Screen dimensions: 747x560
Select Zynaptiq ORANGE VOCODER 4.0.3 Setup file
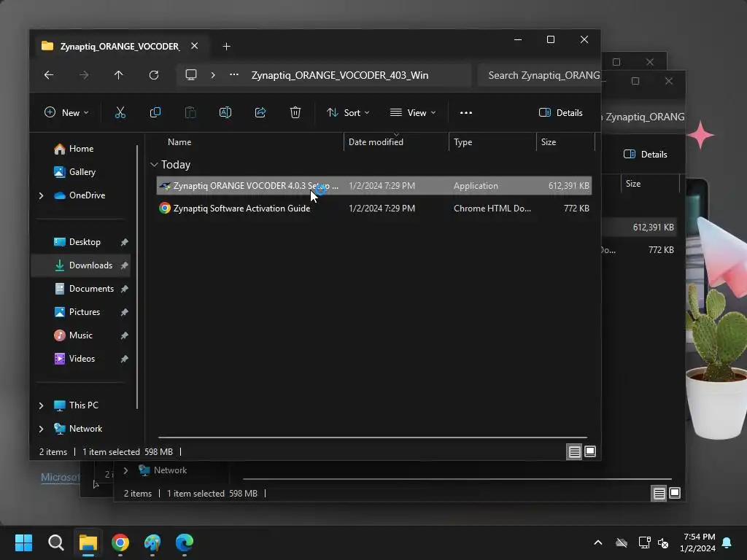(374, 186)
